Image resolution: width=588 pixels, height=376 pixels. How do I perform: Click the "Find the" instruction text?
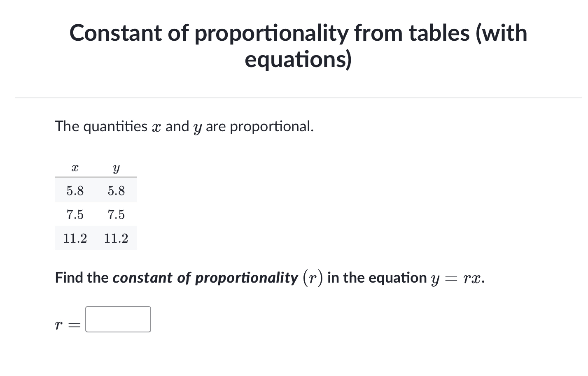pos(82,278)
